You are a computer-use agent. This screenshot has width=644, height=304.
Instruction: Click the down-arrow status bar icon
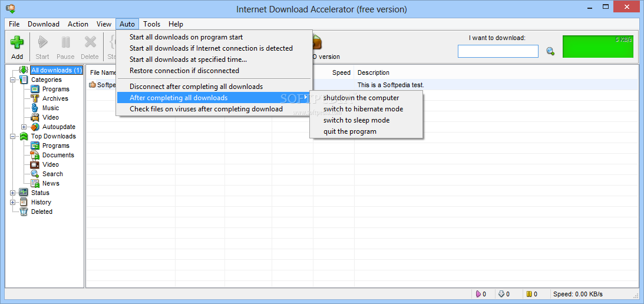tap(501, 294)
